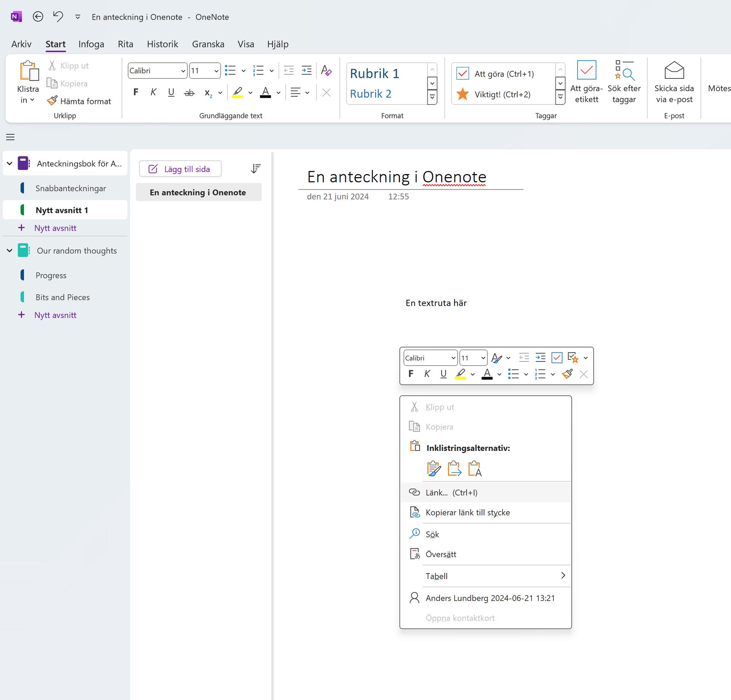Collapse the Our random thoughts notebook
This screenshot has width=731, height=700.
coord(9,250)
